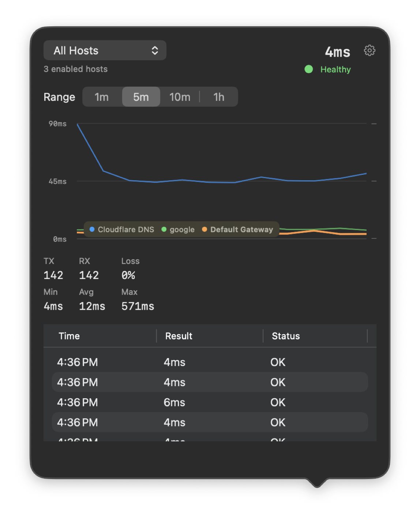
Task: Click the Min value 4ms
Action: click(x=53, y=306)
